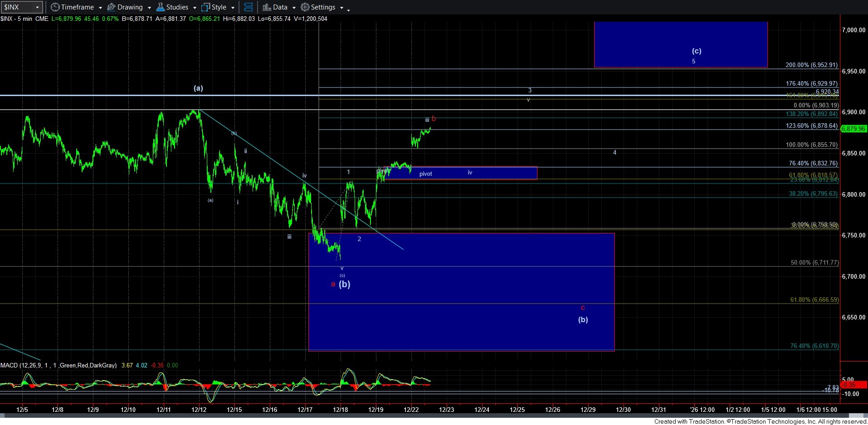Expand the Settings dropdown arrow
This screenshot has width=868, height=425.
tap(341, 8)
